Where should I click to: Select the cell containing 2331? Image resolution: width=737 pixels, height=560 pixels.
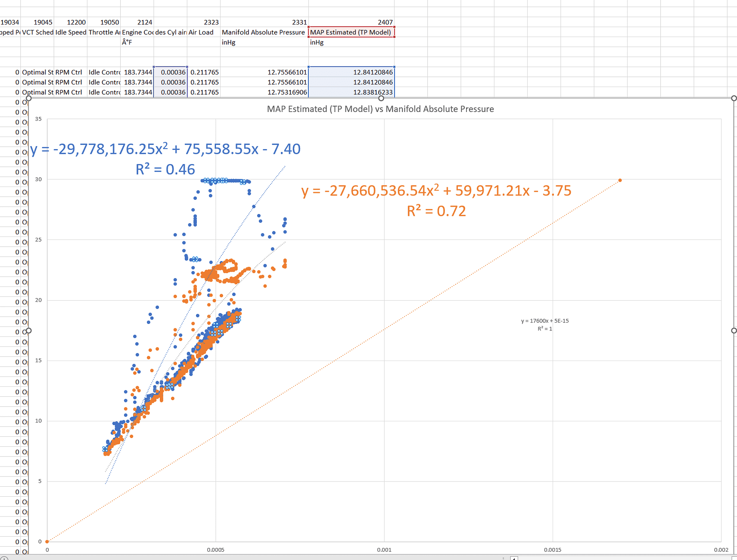click(264, 22)
